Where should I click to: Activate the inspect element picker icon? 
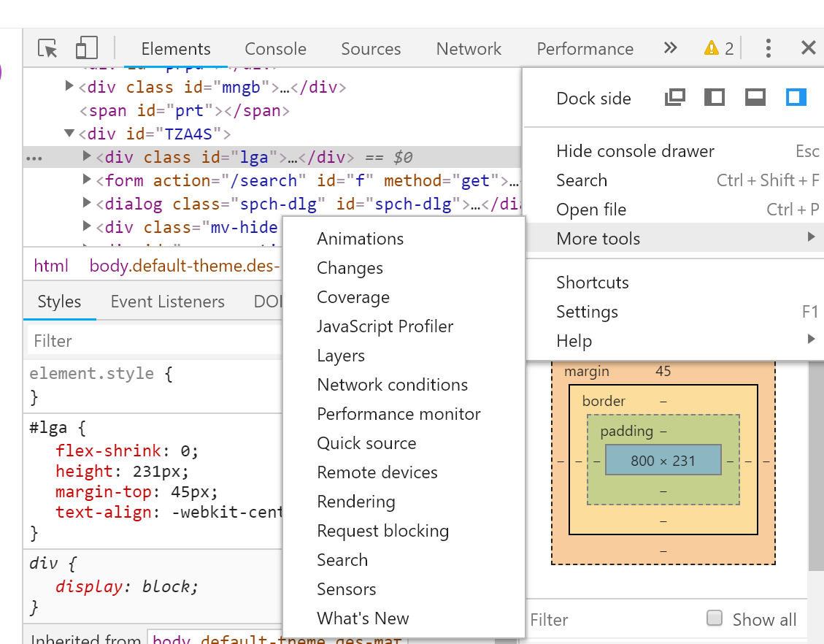coord(47,49)
